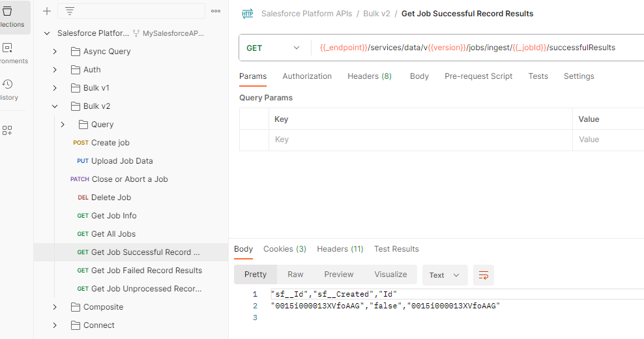Toggle the wrap lines icon in response
The image size is (644, 339).
click(484, 275)
